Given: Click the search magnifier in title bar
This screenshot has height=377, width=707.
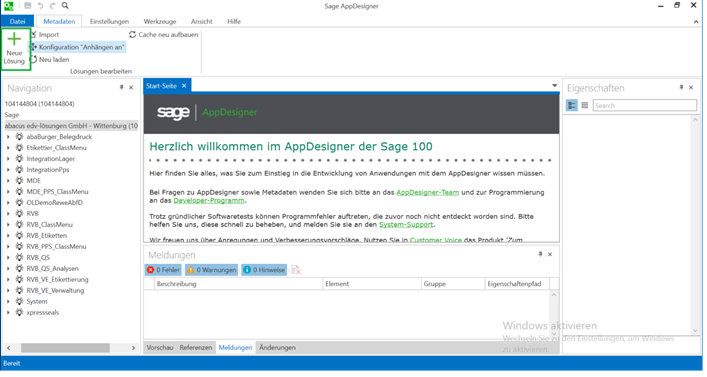Looking at the screenshot, I should pyautogui.click(x=65, y=6).
